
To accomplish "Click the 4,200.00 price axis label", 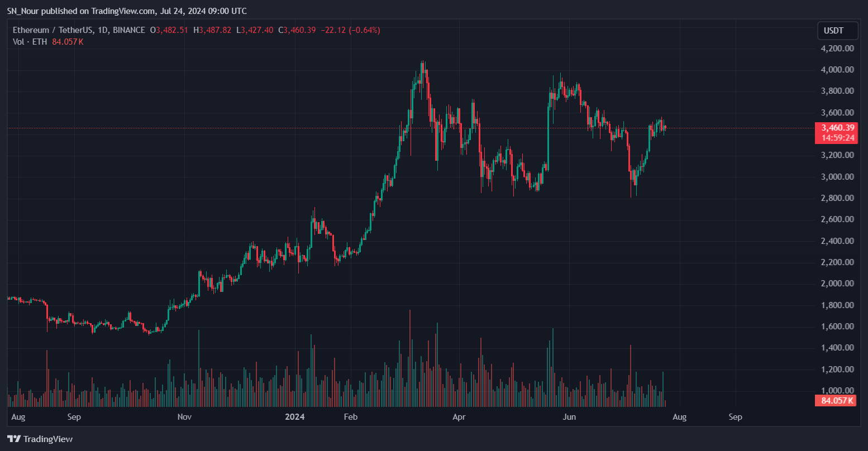I will (837, 49).
